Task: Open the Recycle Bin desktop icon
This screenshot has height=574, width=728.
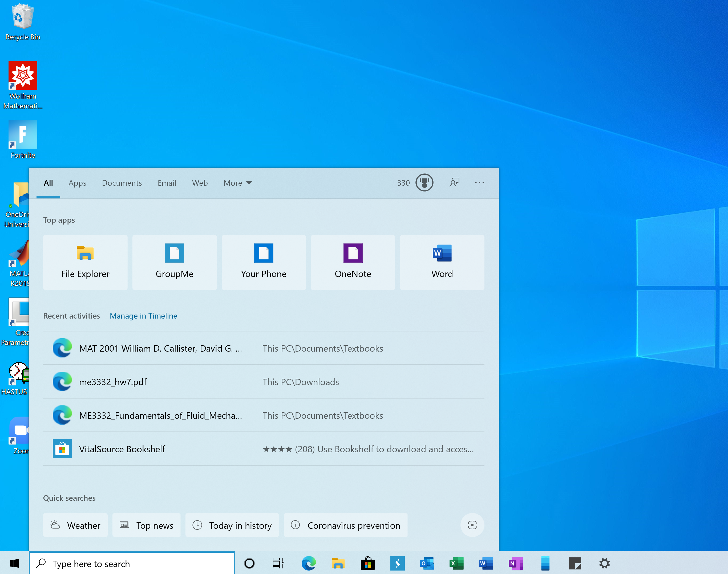Action: [x=23, y=22]
